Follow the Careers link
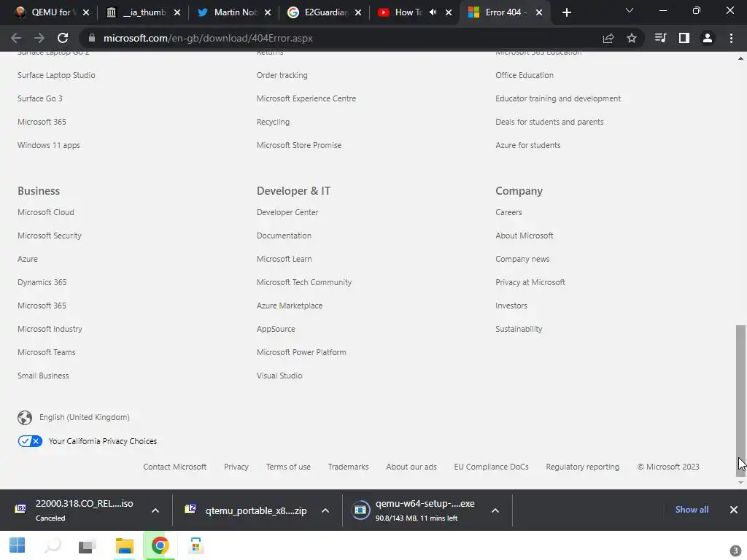The width and height of the screenshot is (747, 560). (508, 212)
